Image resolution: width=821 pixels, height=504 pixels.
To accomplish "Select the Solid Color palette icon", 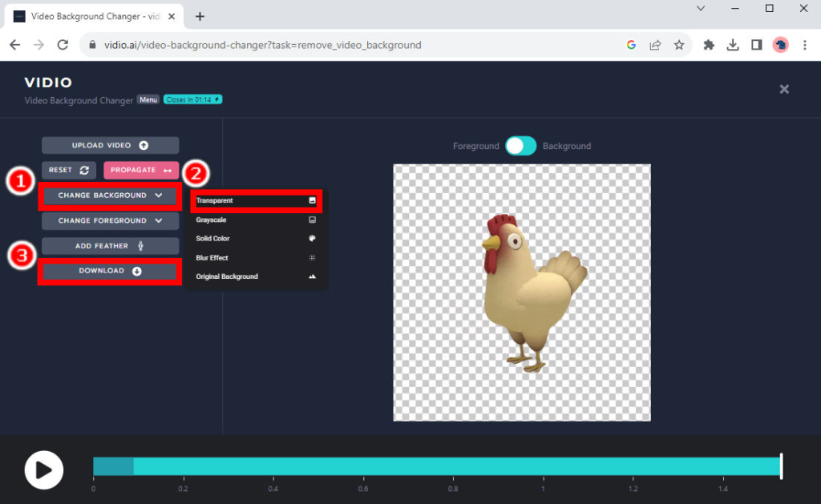I will 313,239.
